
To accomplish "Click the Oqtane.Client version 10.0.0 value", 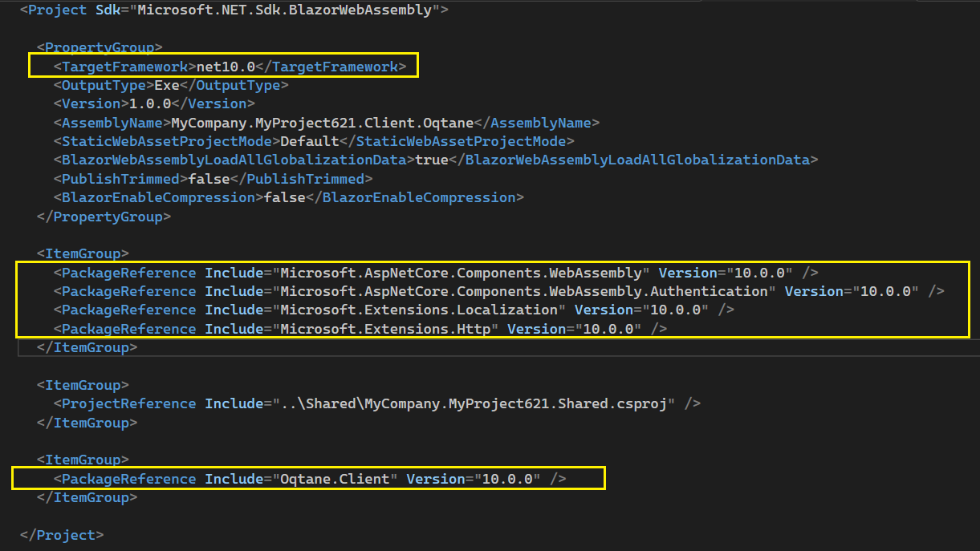I will click(x=507, y=479).
